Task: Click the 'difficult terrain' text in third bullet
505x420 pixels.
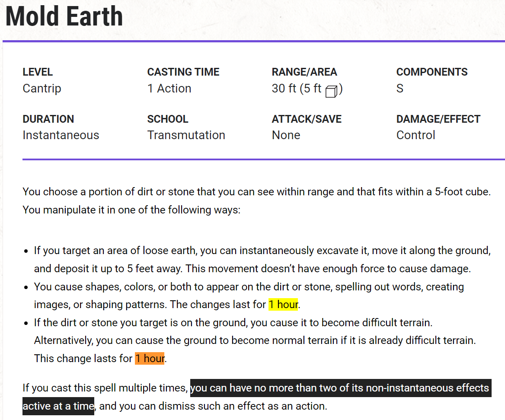Action: (396, 322)
